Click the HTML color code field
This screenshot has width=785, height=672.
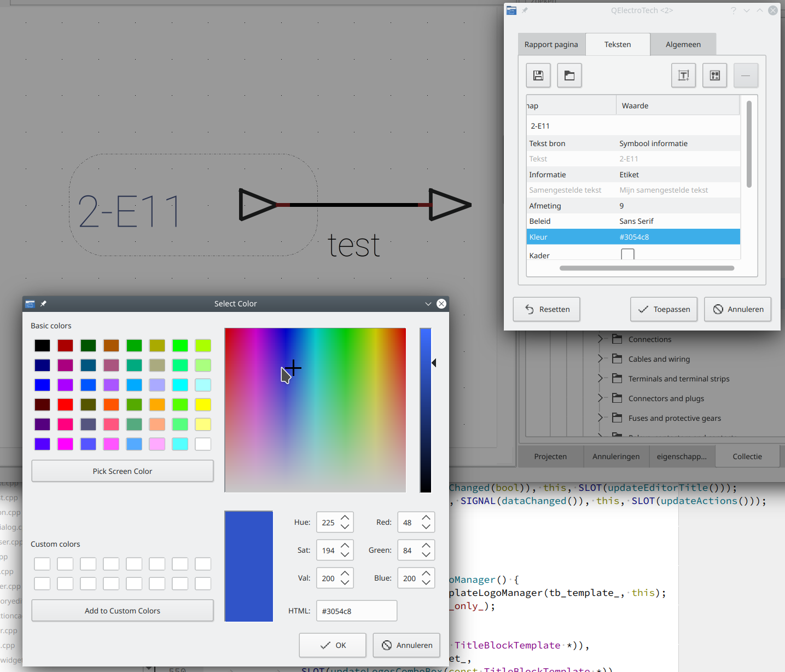coord(356,611)
